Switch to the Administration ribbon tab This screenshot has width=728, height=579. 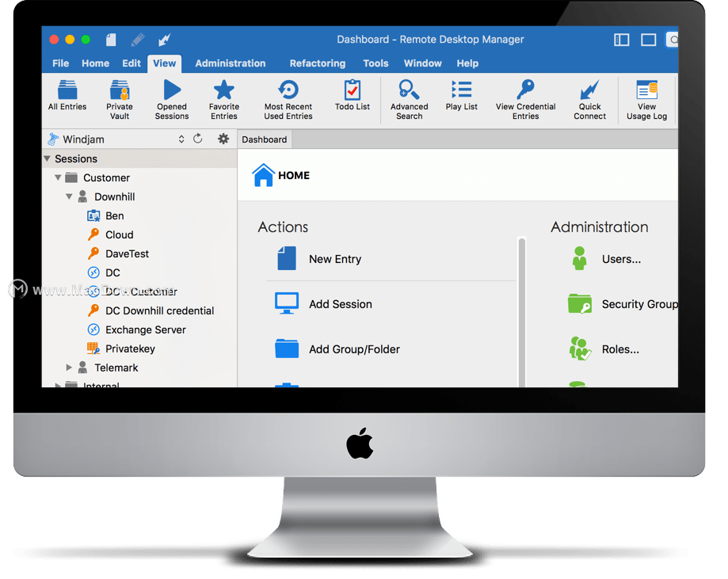tap(230, 63)
